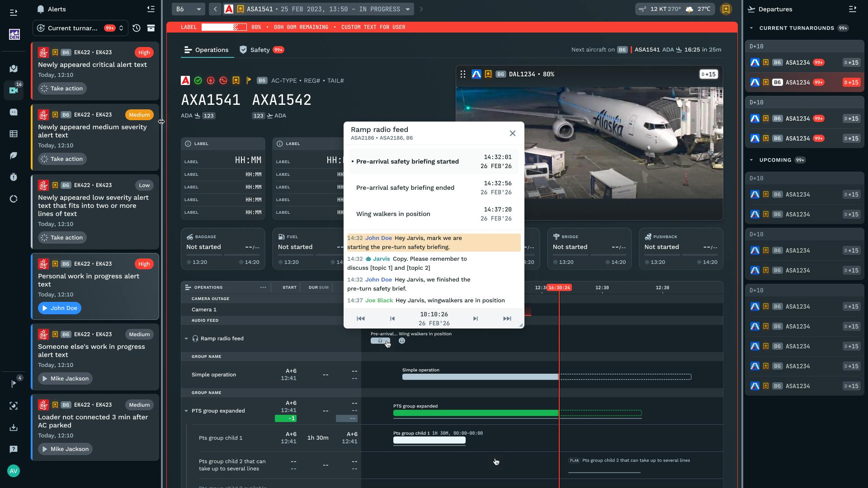Open the AV user avatar
This screenshot has width=868, height=488.
pyautogui.click(x=14, y=471)
